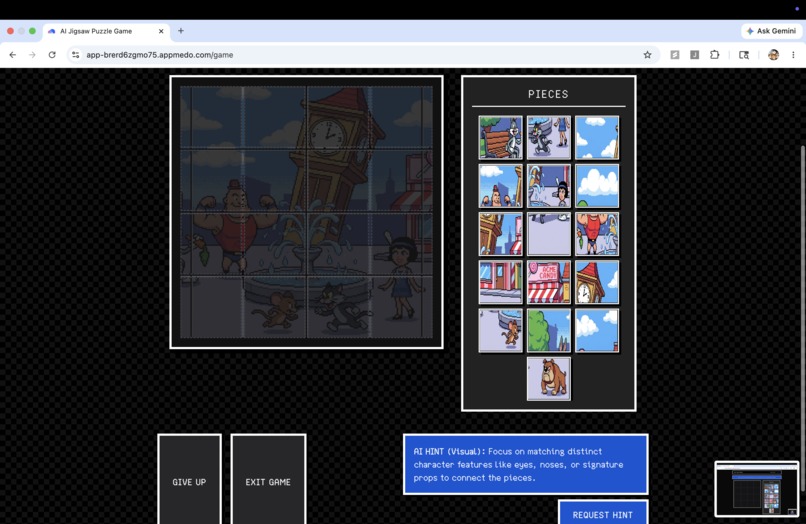
Task: Open site information icon in address bar
Action: coord(76,55)
